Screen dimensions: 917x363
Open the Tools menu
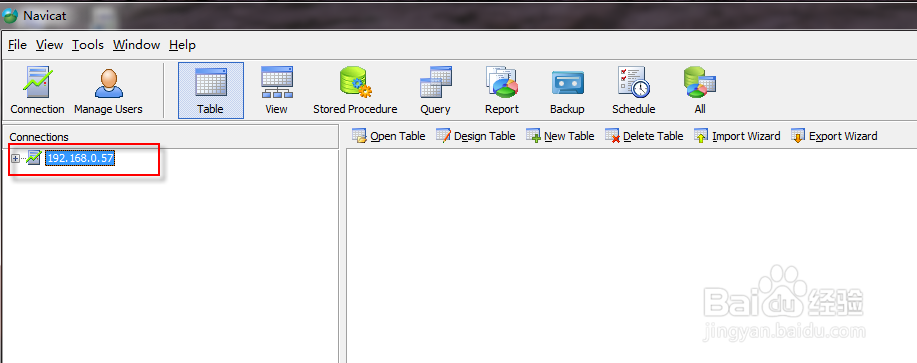pos(88,45)
